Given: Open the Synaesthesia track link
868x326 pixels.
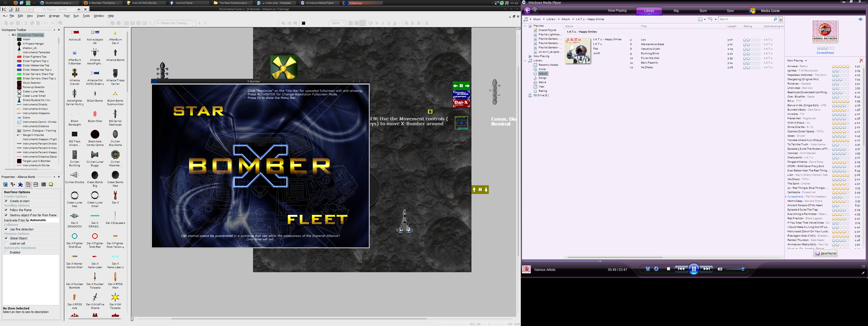Looking at the screenshot, I should coord(825,53).
